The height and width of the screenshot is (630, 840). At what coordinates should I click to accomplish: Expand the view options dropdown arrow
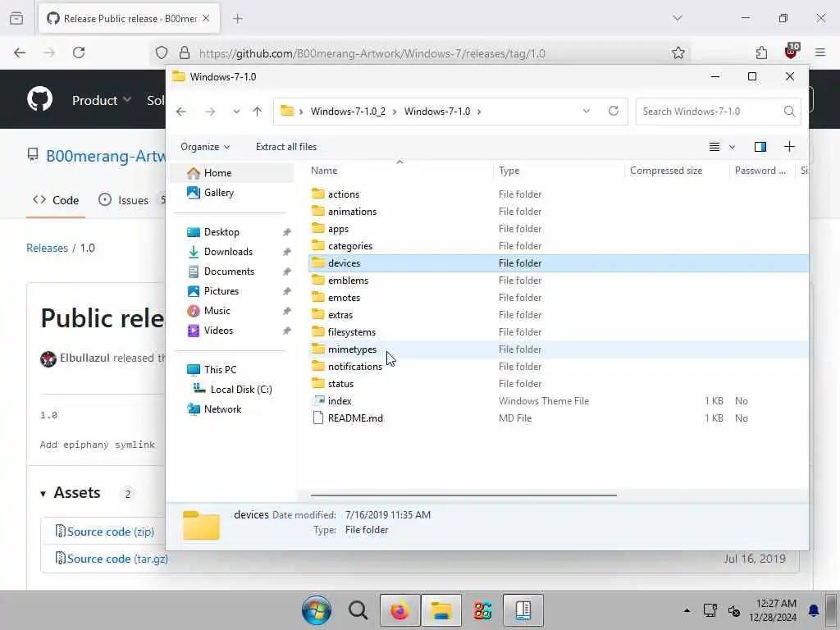coord(732,147)
